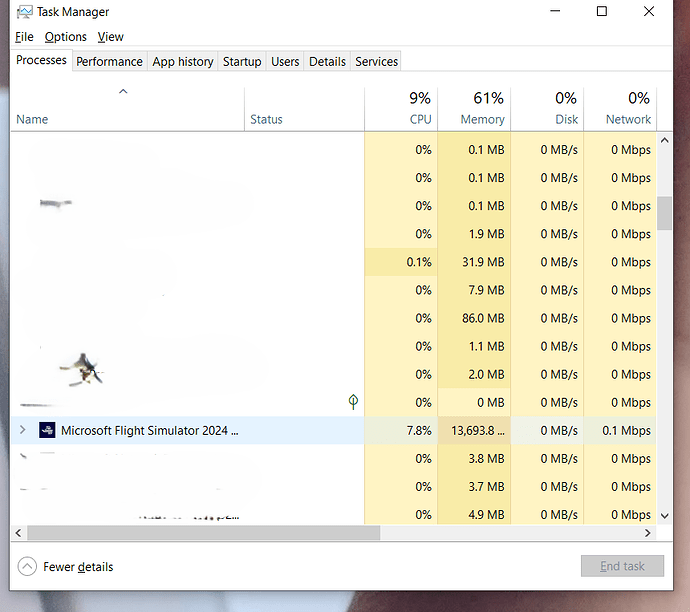Click the Task Manager title bar icon
The image size is (690, 612).
pos(24,12)
